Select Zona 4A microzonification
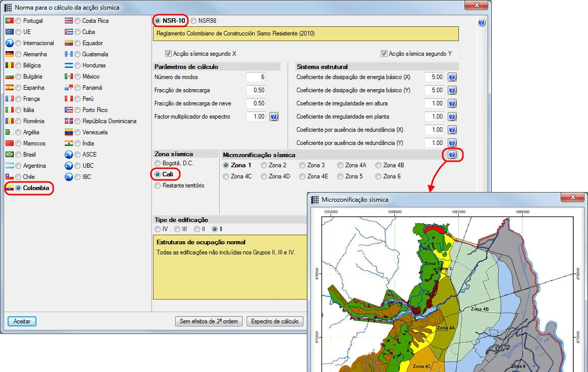This screenshot has width=588, height=372. coord(340,165)
